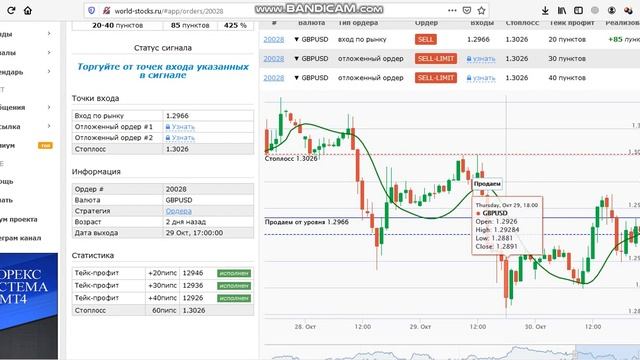
Task: Click 'Стоплосс 1.3026' chart label
Action: click(x=291, y=158)
